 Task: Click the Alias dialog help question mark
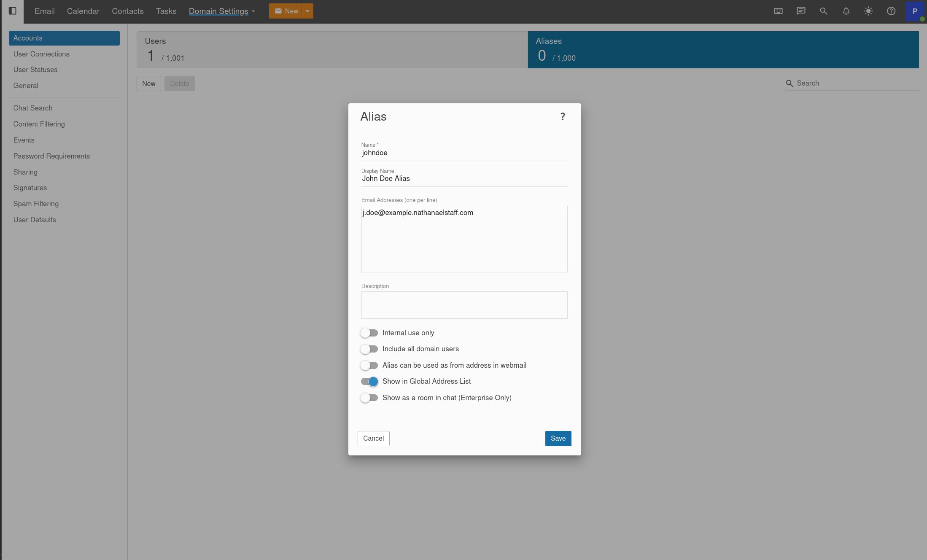click(562, 117)
